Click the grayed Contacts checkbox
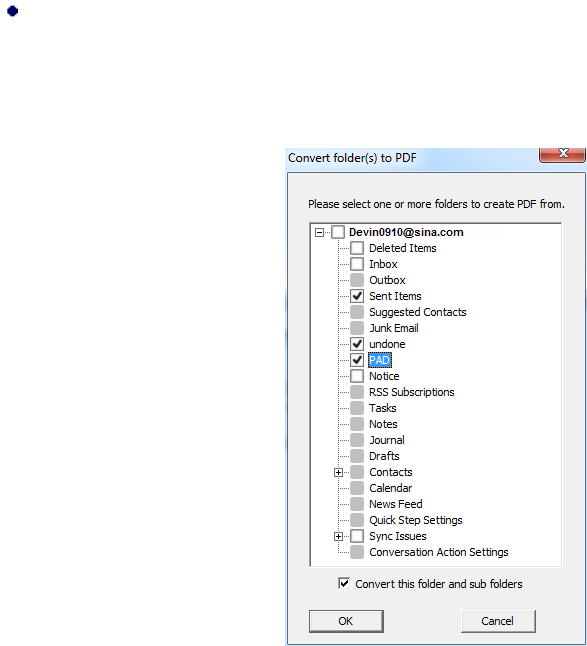 coord(357,472)
